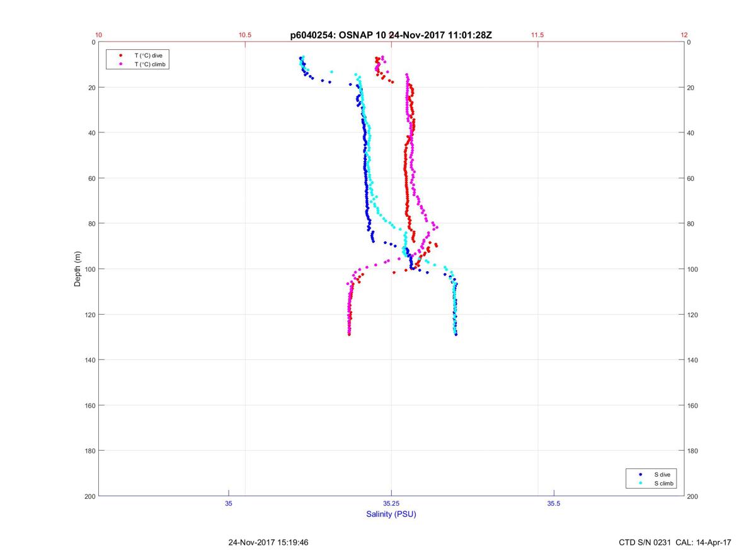The width and height of the screenshot is (756, 558).
Task: Click the cyan marker beside 'S climb'
Action: click(x=640, y=483)
